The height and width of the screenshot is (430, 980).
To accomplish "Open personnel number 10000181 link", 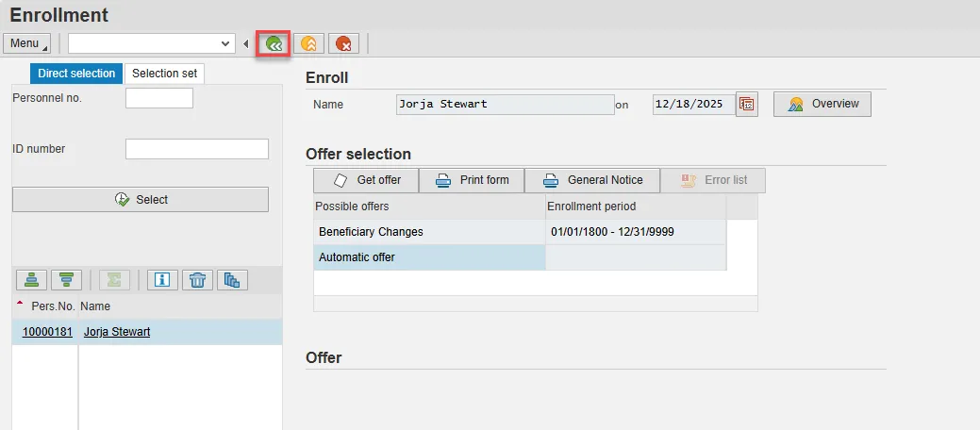I will [47, 332].
